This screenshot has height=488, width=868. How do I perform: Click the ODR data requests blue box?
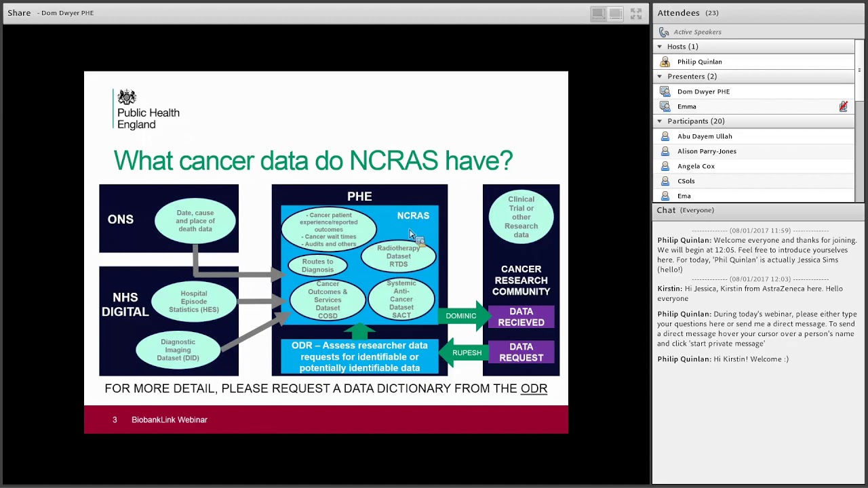(359, 357)
